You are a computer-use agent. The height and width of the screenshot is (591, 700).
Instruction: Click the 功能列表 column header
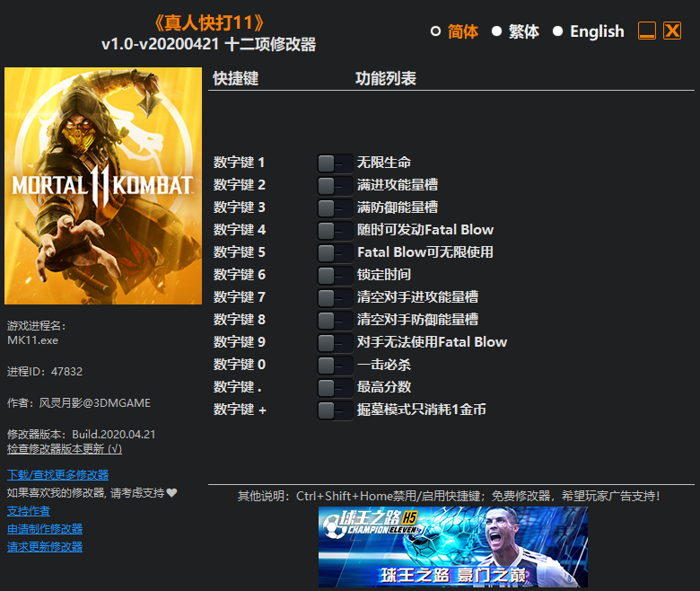(386, 79)
